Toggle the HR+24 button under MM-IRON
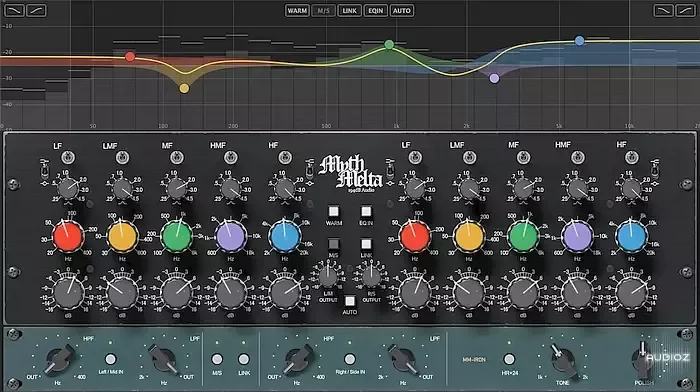This screenshot has height=392, width=700. pyautogui.click(x=509, y=359)
